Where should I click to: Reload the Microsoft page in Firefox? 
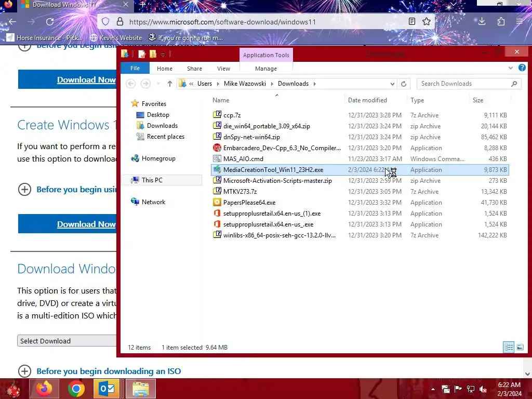click(50, 22)
